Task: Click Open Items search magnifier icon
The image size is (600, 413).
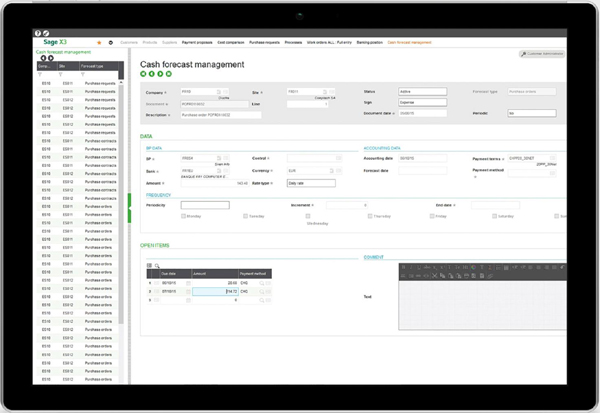Action: coord(157,265)
